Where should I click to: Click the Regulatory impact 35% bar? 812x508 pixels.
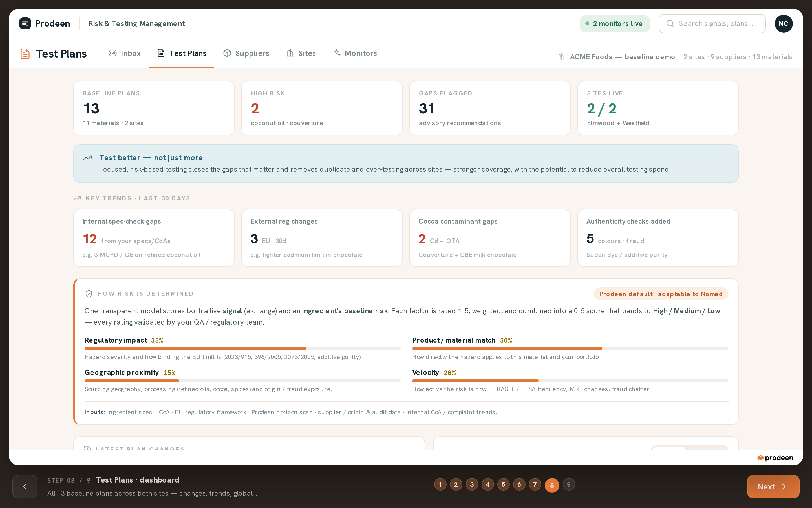(242, 349)
